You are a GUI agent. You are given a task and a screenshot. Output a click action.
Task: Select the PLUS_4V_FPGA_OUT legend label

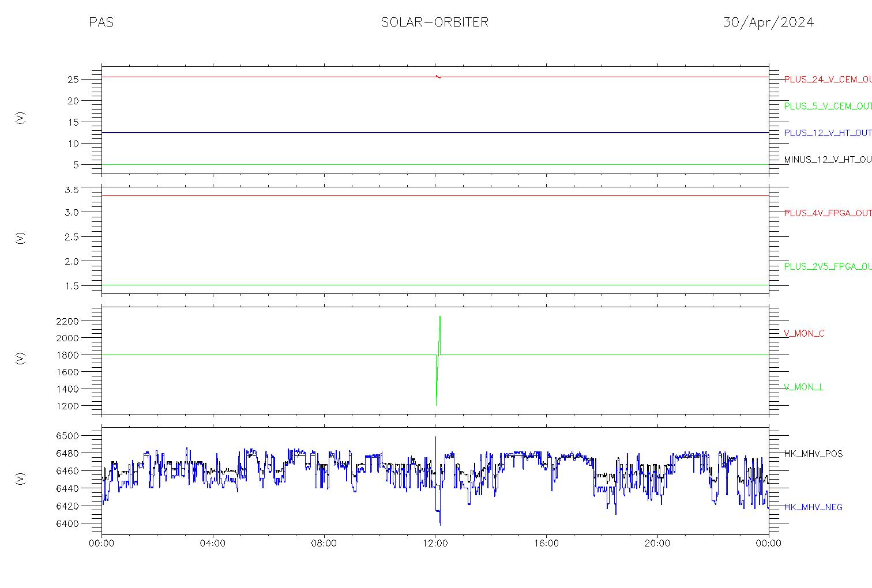(x=828, y=213)
